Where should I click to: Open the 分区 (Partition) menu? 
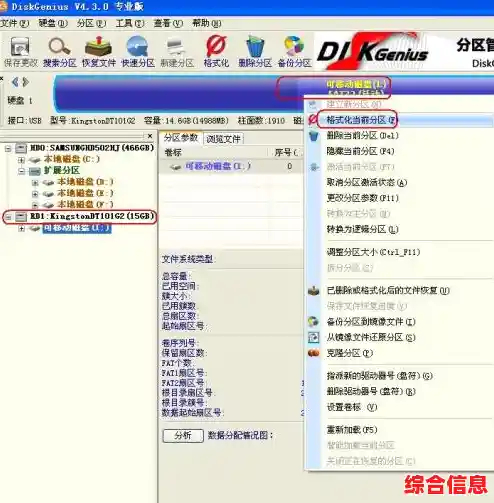pyautogui.click(x=91, y=23)
